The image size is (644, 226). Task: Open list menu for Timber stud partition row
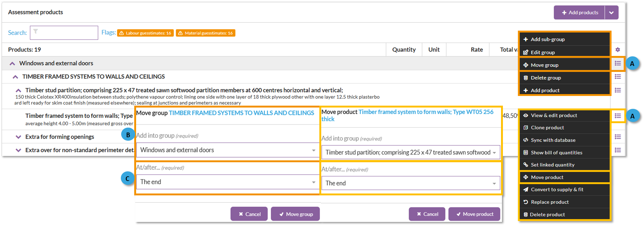pos(617,90)
